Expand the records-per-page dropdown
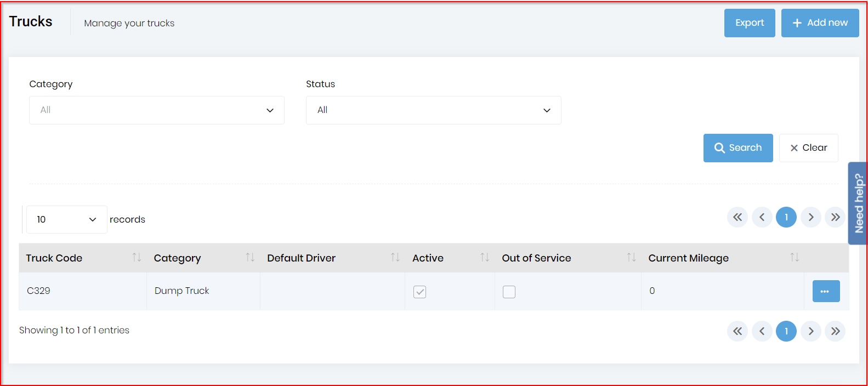 point(66,219)
